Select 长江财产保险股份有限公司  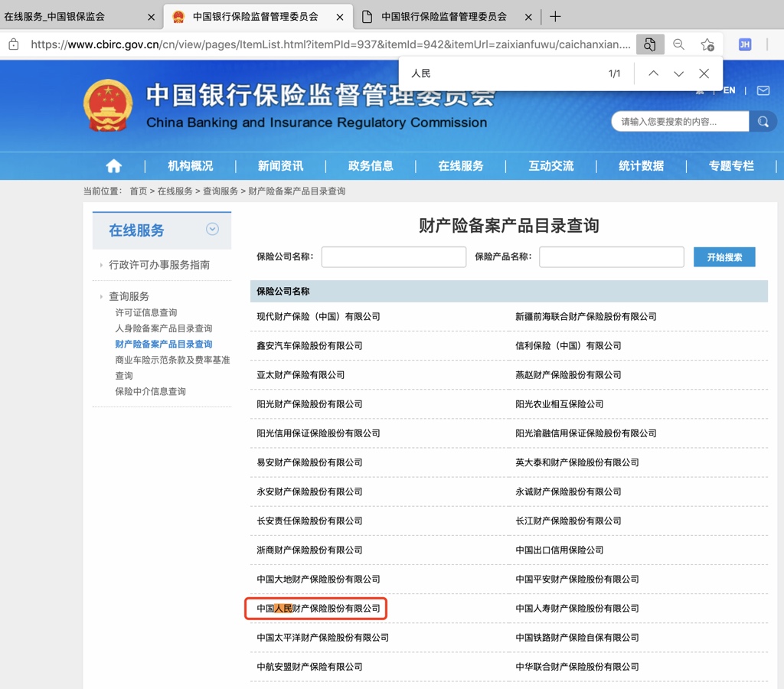569,521
